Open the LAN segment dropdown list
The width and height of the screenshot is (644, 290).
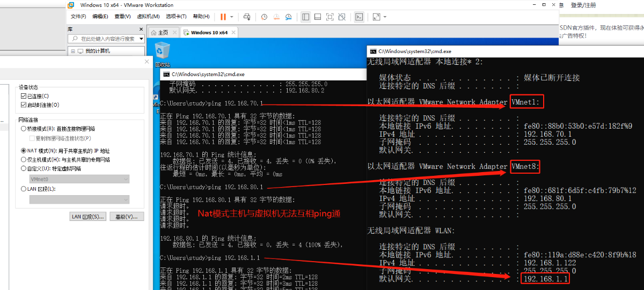point(79,199)
